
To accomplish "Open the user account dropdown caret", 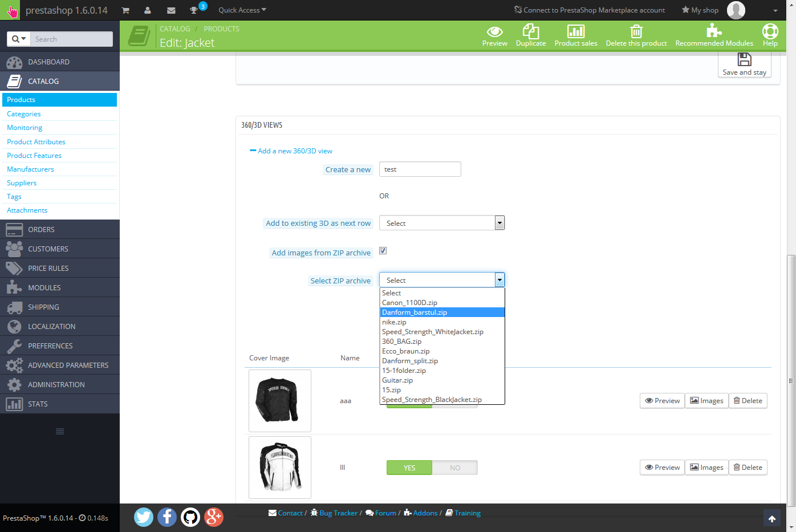I will coord(775,11).
